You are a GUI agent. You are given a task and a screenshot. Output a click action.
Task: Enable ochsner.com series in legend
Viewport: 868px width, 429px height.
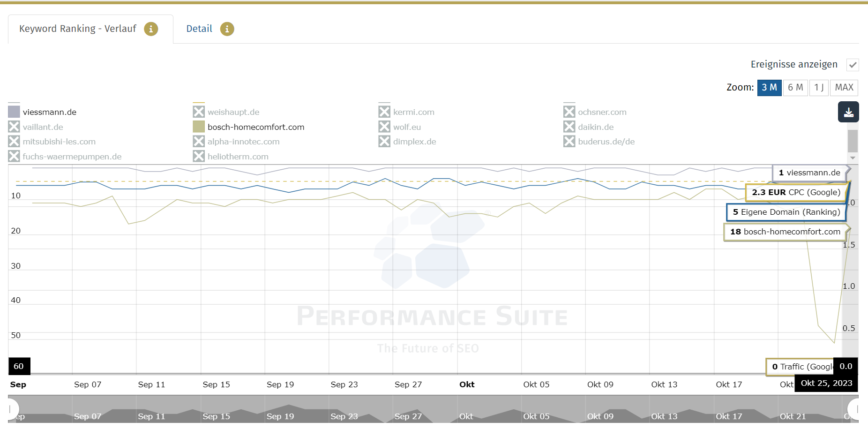click(x=569, y=112)
